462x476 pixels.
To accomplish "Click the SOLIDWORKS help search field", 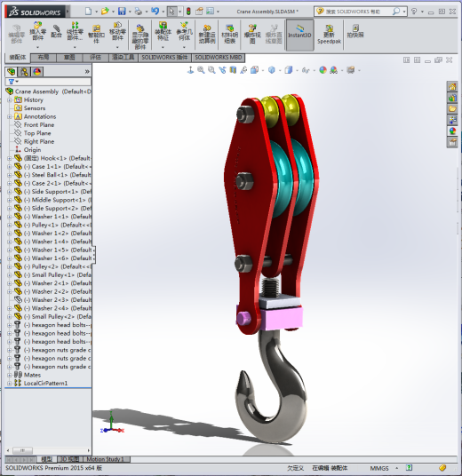I will tap(360, 12).
